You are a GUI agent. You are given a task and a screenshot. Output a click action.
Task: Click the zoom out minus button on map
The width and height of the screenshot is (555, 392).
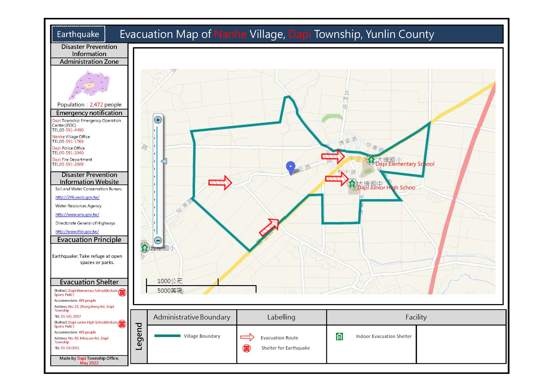pyautogui.click(x=158, y=240)
